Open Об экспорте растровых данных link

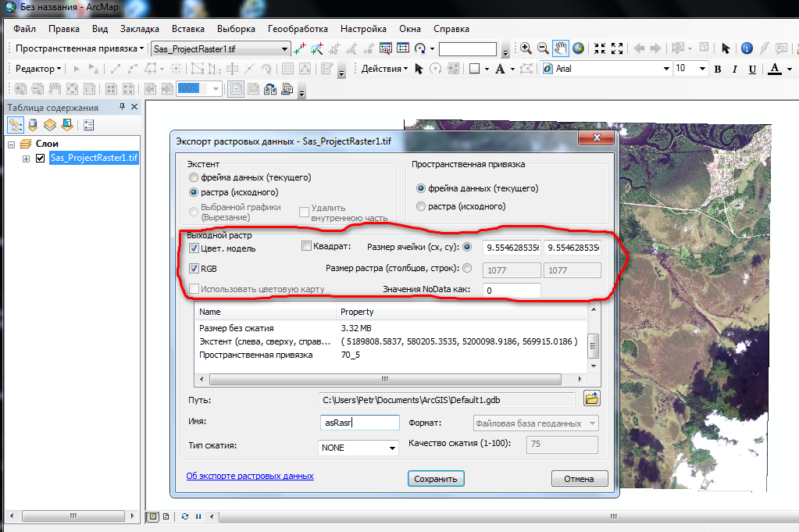[x=250, y=476]
